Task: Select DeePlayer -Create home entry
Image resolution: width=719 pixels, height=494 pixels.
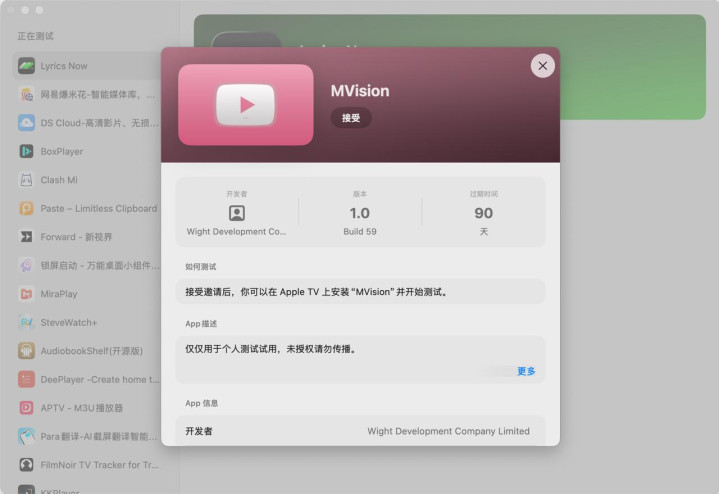Action: (87, 379)
